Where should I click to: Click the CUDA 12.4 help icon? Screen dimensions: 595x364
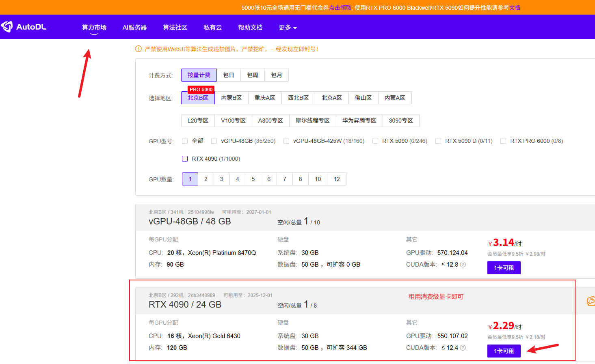[463, 348]
